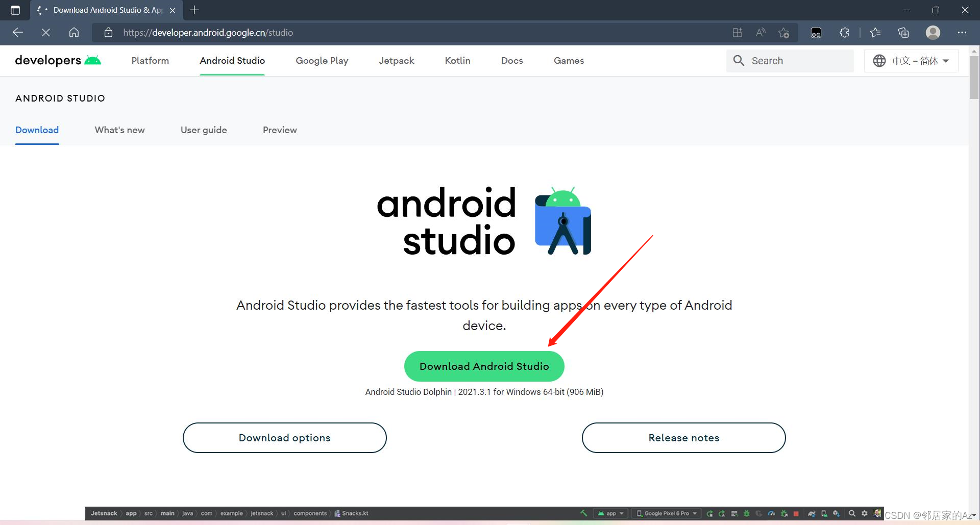Open a new tab with the plus icon

(194, 10)
